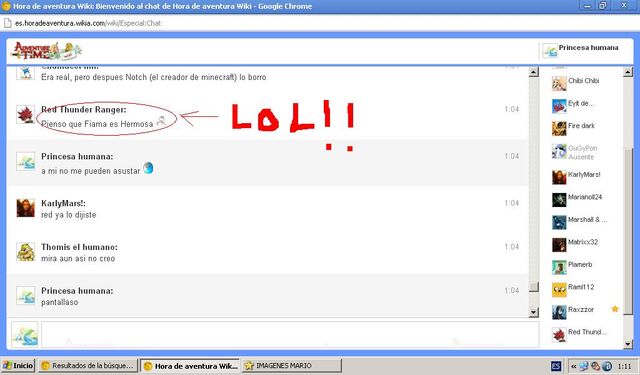The width and height of the screenshot is (640, 375).
Task: Click the chat scrollbar up arrow
Action: [x=533, y=72]
